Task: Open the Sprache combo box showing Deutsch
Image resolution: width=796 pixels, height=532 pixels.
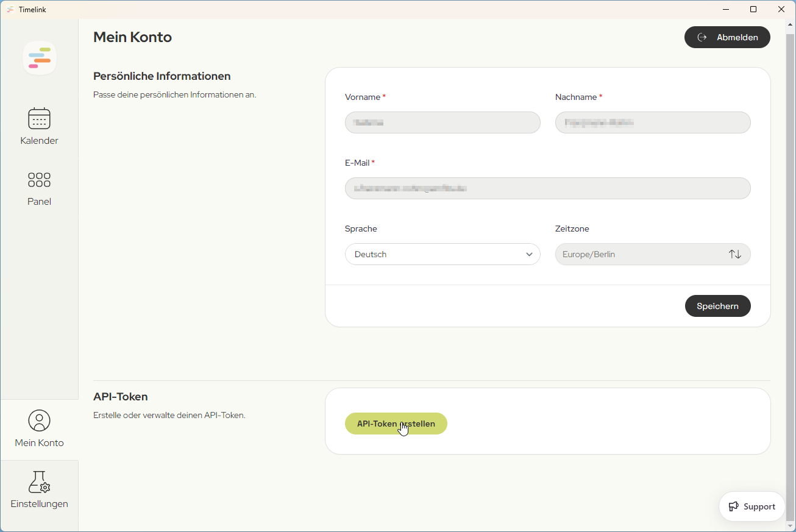Action: [x=442, y=254]
